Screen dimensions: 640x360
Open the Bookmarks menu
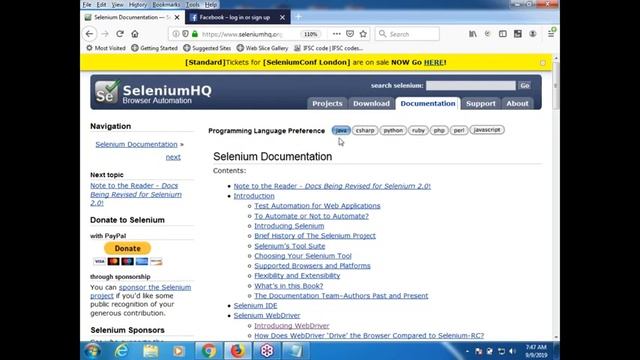(166, 4)
